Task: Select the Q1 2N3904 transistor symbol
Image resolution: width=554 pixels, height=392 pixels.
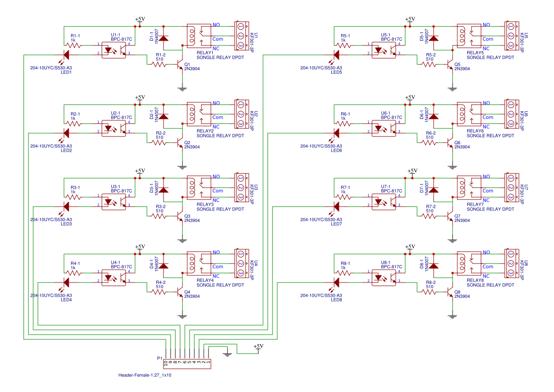Action: pyautogui.click(x=181, y=64)
